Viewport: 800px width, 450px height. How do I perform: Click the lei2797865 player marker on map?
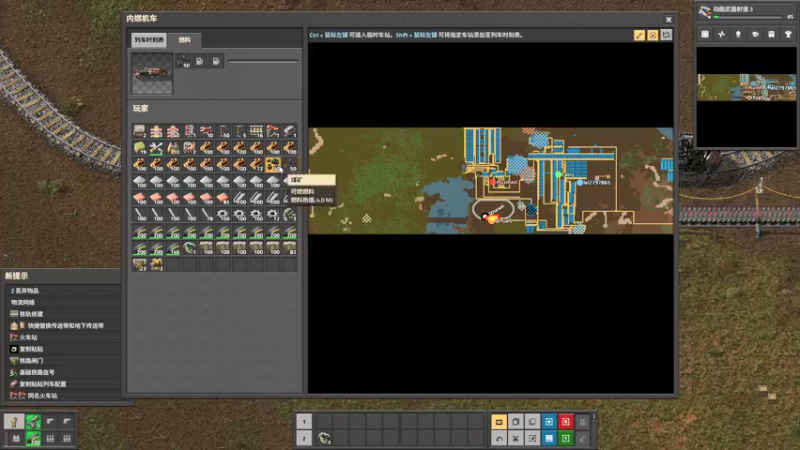coord(580,183)
